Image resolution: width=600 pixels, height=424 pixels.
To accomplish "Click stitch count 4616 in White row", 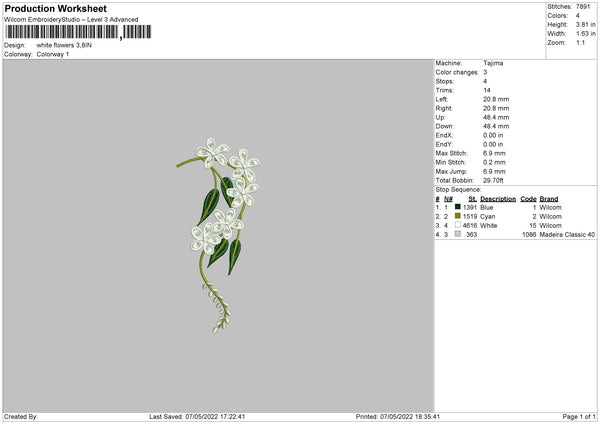I will point(470,225).
